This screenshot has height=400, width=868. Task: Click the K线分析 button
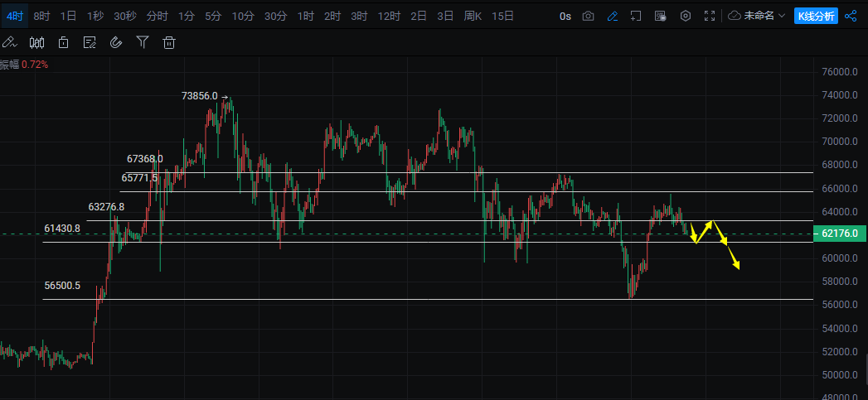(815, 16)
